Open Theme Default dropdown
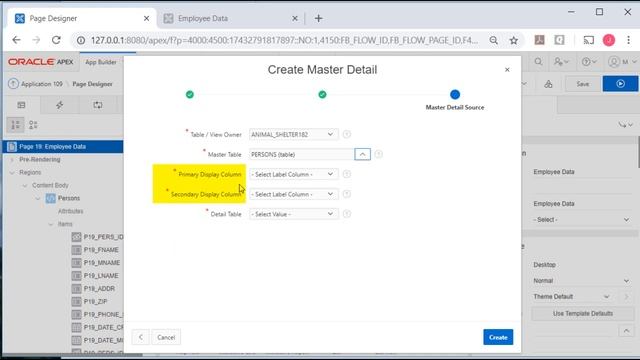 (571, 297)
